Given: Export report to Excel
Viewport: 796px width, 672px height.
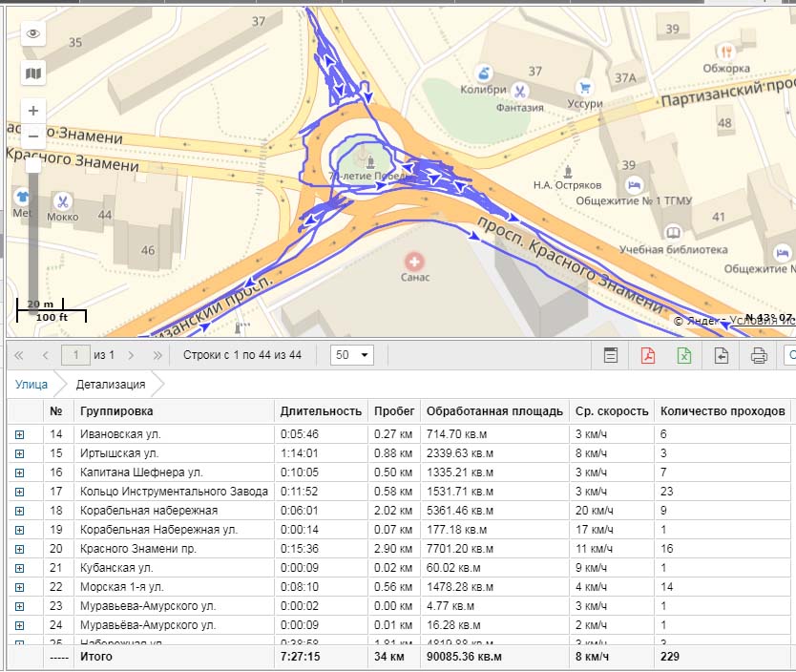Looking at the screenshot, I should (x=684, y=355).
